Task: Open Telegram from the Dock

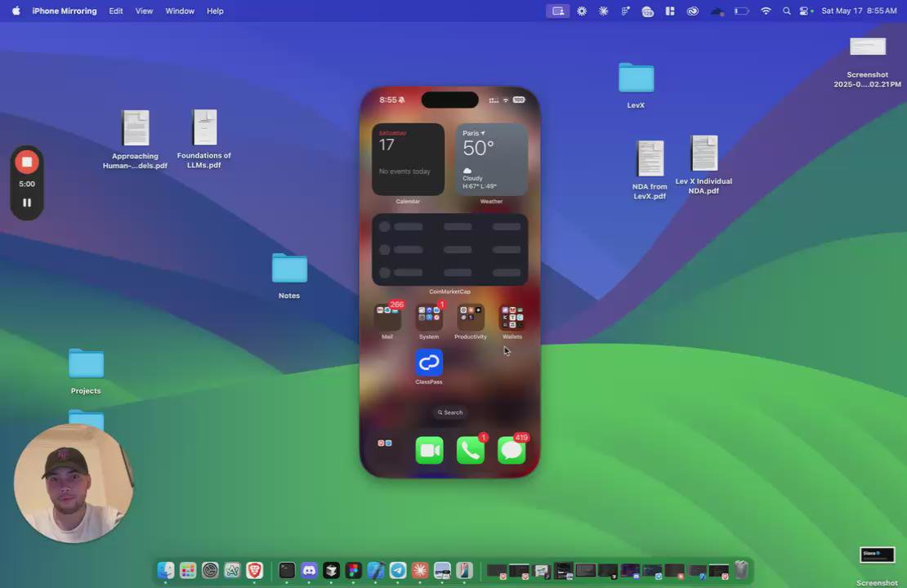Action: pyautogui.click(x=398, y=571)
